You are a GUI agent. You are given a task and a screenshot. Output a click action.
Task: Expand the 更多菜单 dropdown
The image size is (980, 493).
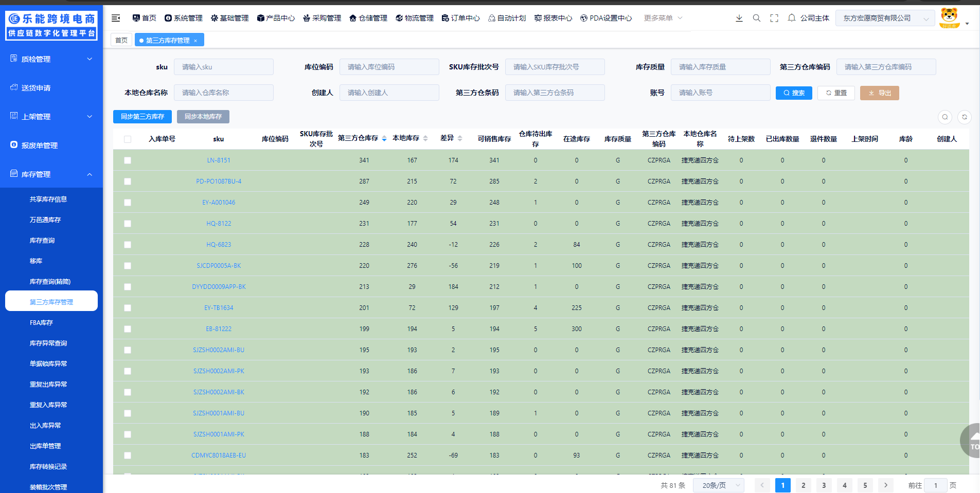[x=663, y=18]
